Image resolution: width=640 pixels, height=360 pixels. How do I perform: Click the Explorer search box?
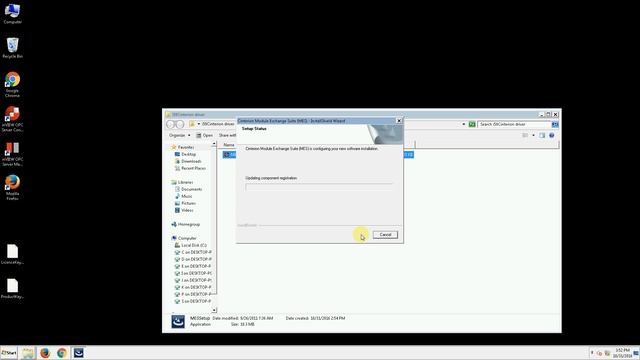515,124
